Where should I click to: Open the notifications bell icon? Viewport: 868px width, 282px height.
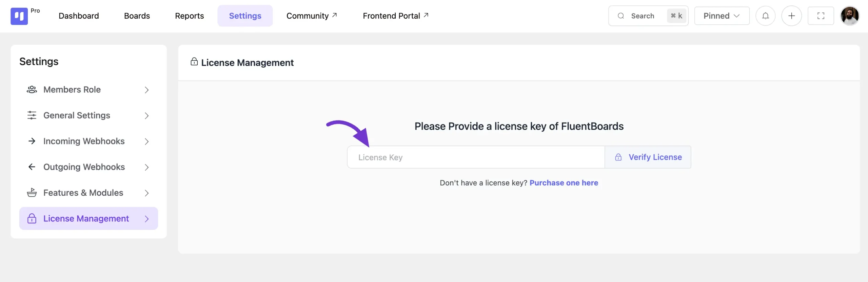(x=765, y=16)
